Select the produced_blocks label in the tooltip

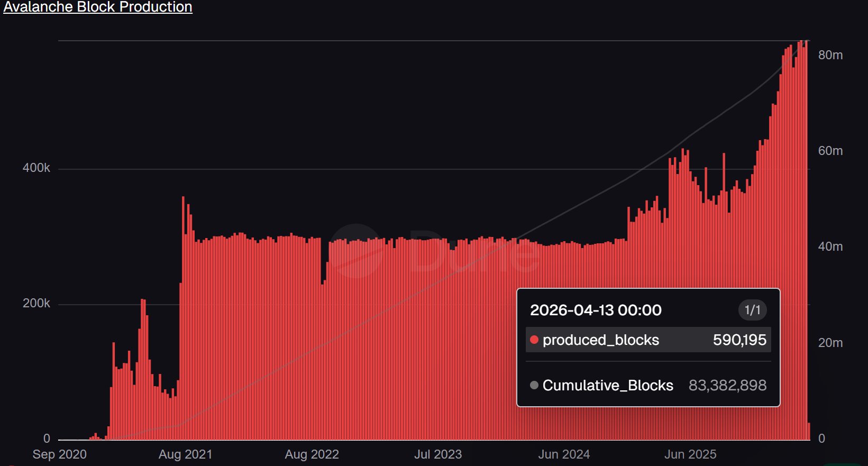point(601,340)
